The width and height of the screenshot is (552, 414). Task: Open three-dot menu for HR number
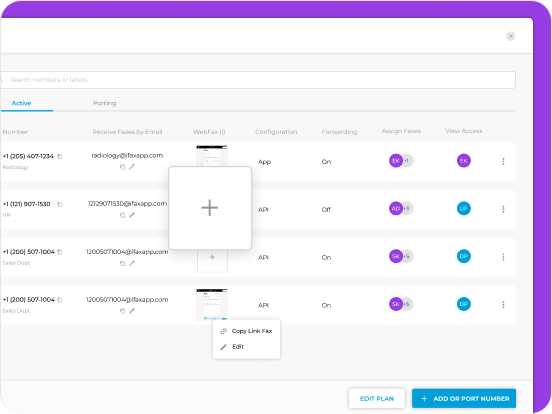503,209
